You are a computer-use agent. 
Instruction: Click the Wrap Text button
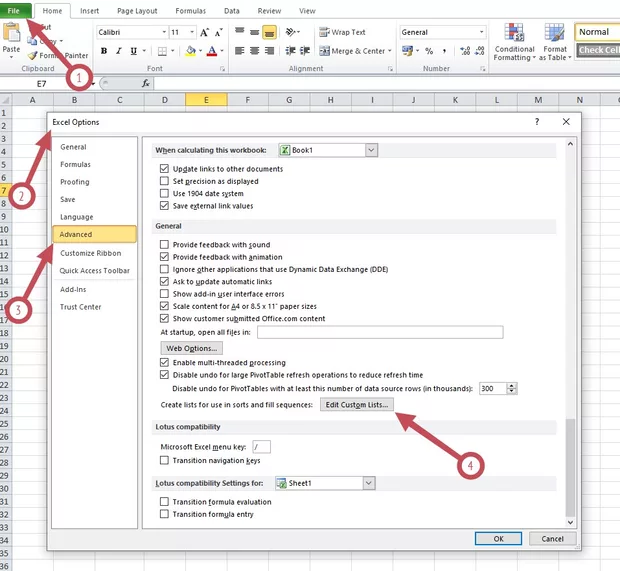tap(342, 32)
